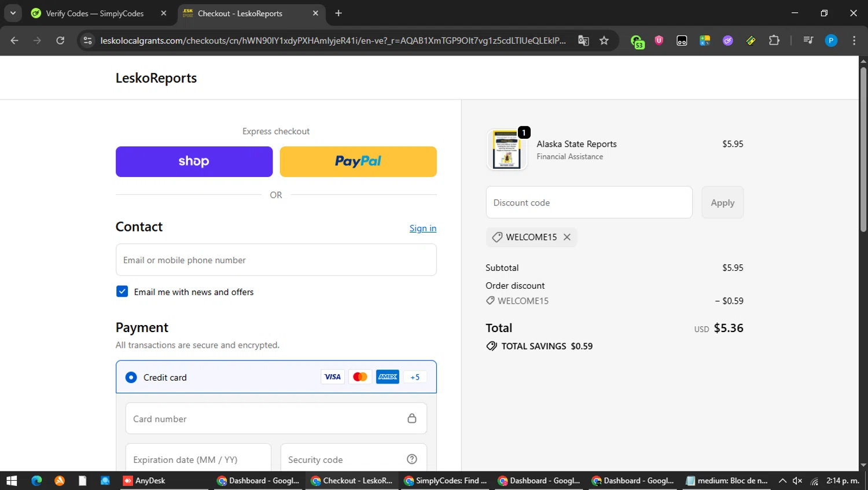Open medium Bloc de notas taskbar item
The width and height of the screenshot is (868, 490).
click(727, 481)
